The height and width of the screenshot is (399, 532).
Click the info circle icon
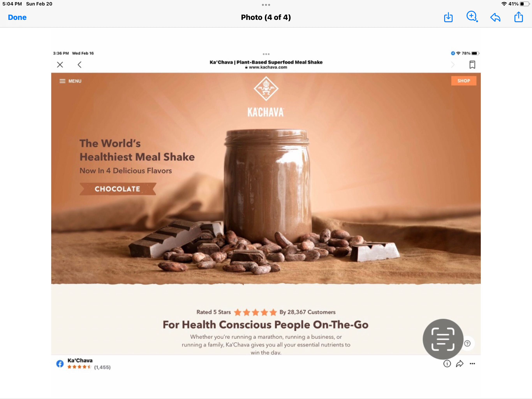pos(447,363)
